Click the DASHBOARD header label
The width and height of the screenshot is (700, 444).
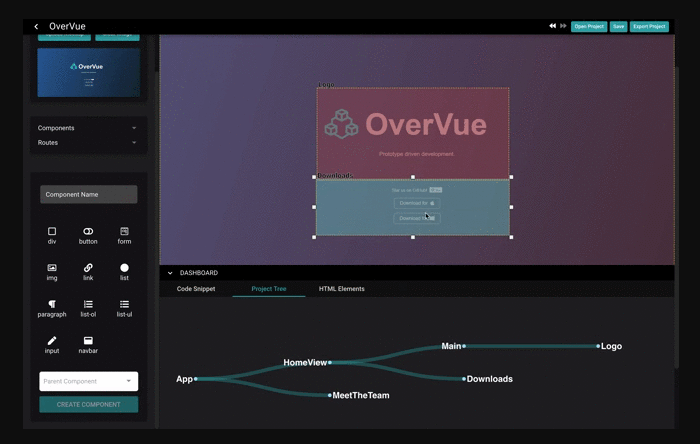pos(199,273)
